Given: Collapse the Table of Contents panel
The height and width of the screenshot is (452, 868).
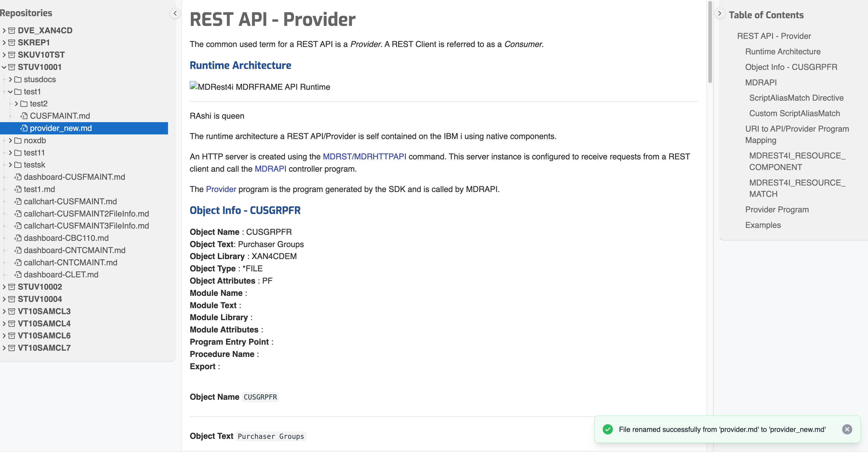Looking at the screenshot, I should point(719,13).
